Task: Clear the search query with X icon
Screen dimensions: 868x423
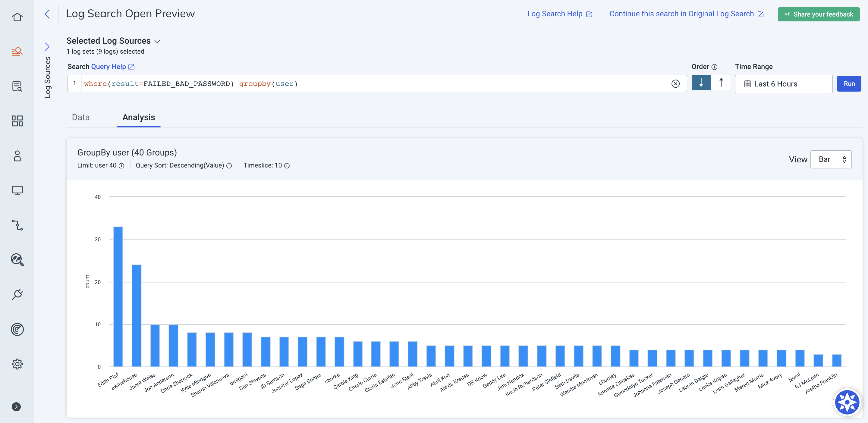Action: (x=675, y=84)
